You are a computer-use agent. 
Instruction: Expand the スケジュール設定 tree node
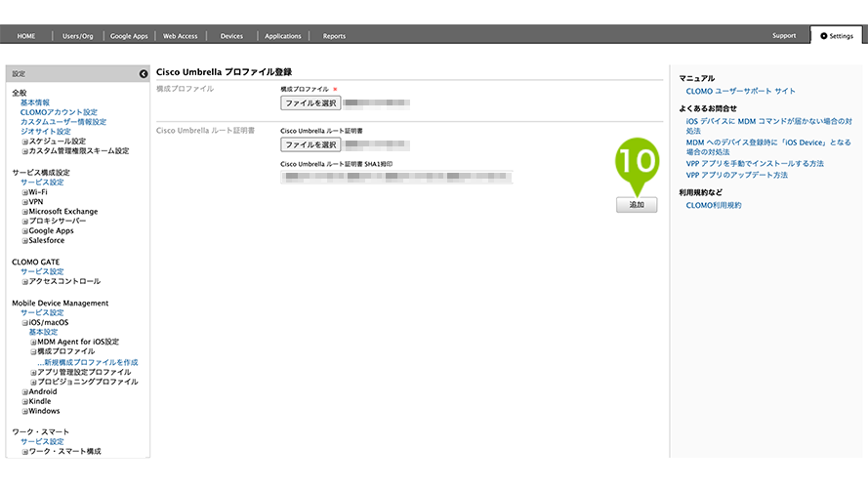(x=25, y=142)
